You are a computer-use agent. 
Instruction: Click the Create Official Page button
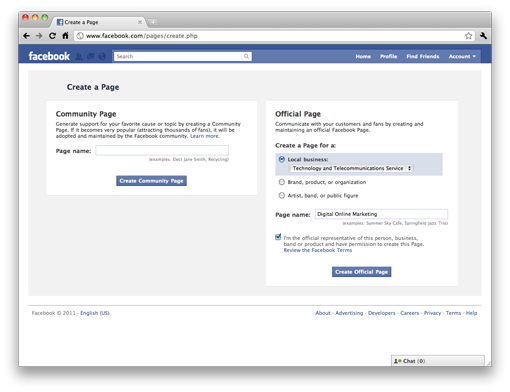click(361, 272)
